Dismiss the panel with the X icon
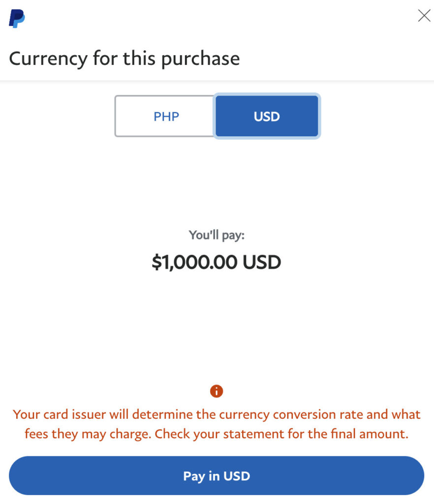 click(424, 16)
